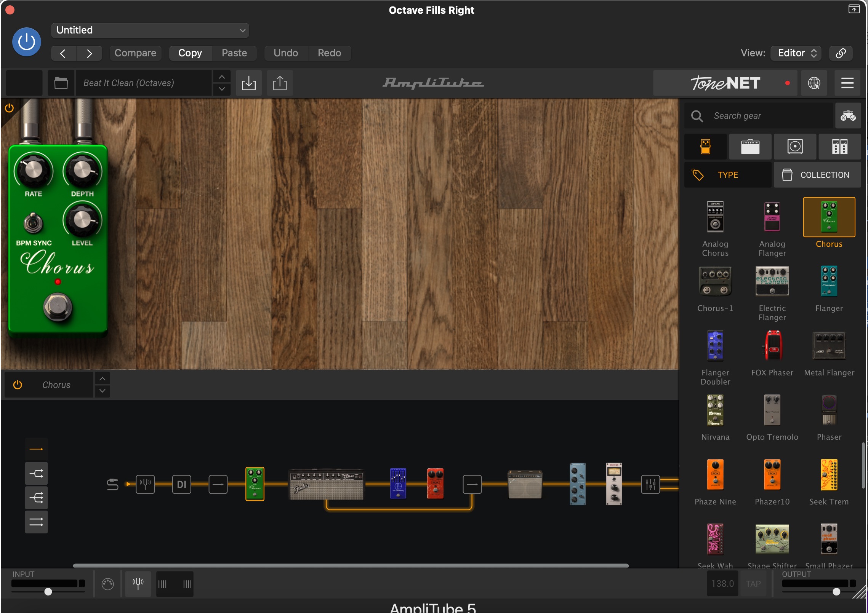This screenshot has width=868, height=613.
Task: Open the Untitled preset dropdown
Action: coord(150,30)
